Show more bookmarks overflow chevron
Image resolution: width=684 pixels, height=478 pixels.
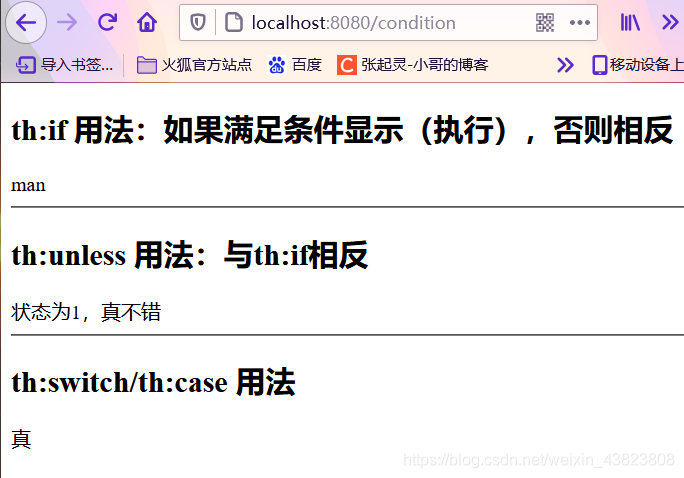[x=565, y=65]
